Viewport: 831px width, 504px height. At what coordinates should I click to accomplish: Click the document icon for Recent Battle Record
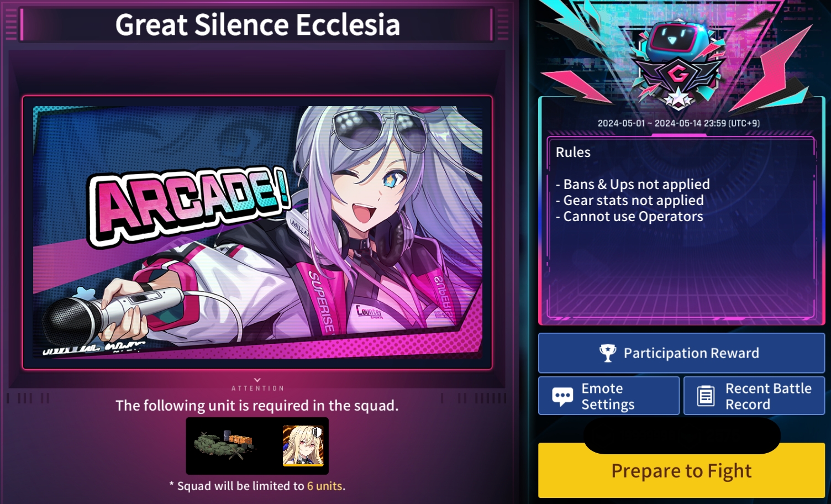(x=706, y=396)
